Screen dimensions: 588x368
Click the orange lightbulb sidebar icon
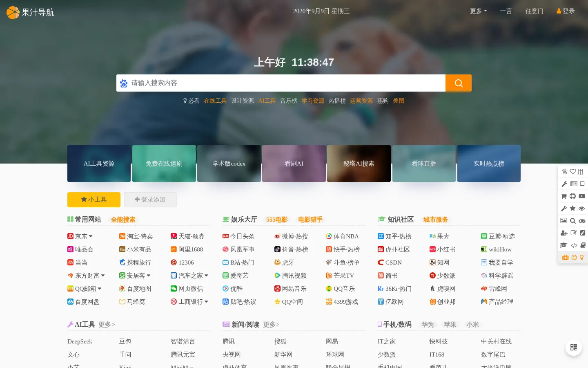coord(582,258)
